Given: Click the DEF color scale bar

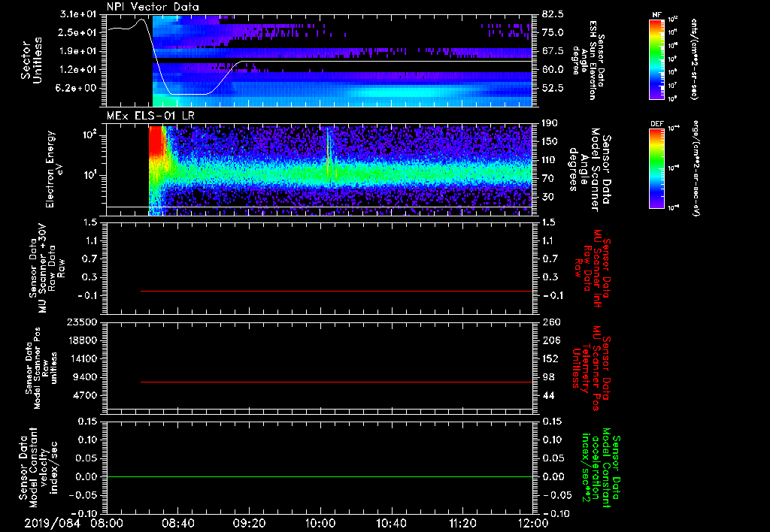Looking at the screenshot, I should pyautogui.click(x=656, y=168).
